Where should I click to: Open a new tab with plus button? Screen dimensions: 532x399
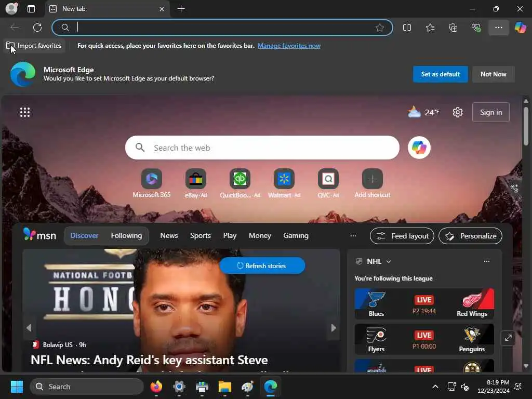[181, 9]
